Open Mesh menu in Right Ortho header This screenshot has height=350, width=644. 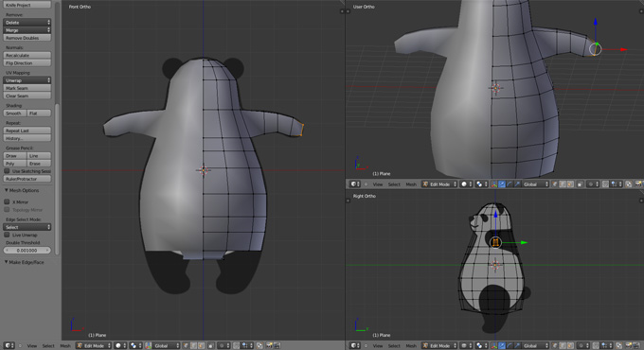point(411,345)
